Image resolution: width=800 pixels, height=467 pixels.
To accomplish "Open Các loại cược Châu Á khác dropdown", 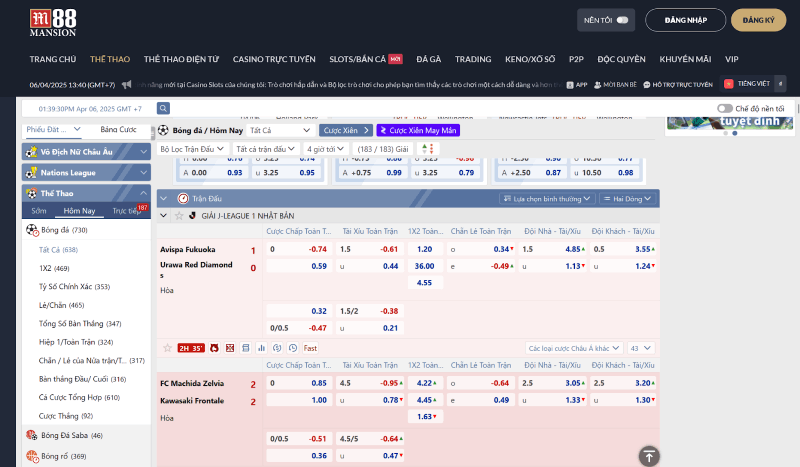I will [574, 348].
